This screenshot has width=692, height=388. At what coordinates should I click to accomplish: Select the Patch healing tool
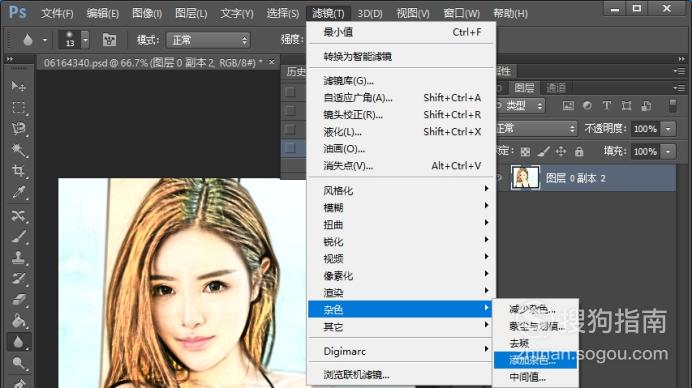pyautogui.click(x=18, y=215)
